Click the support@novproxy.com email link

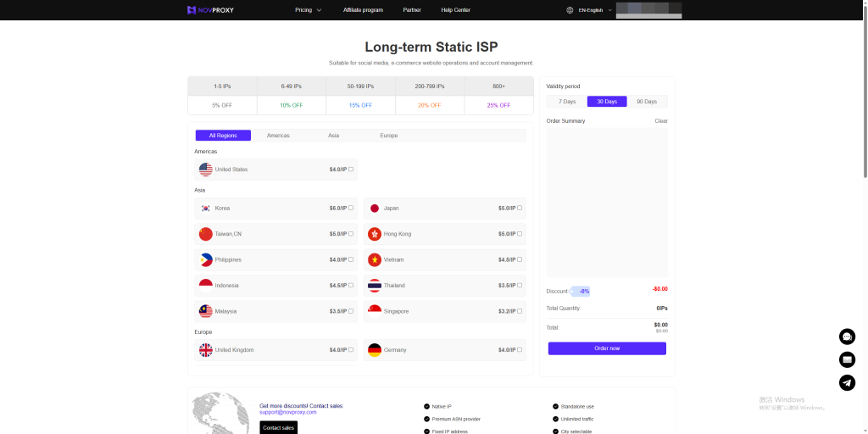288,412
